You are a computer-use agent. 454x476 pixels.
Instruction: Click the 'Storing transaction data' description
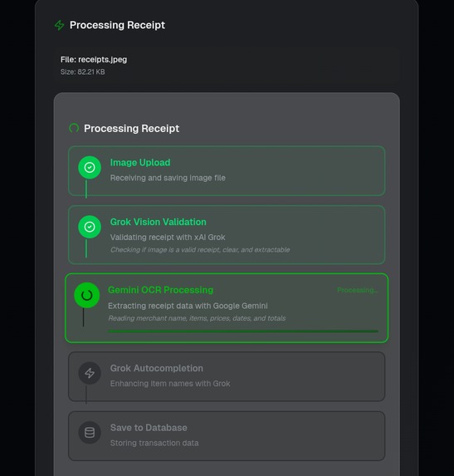(x=154, y=443)
